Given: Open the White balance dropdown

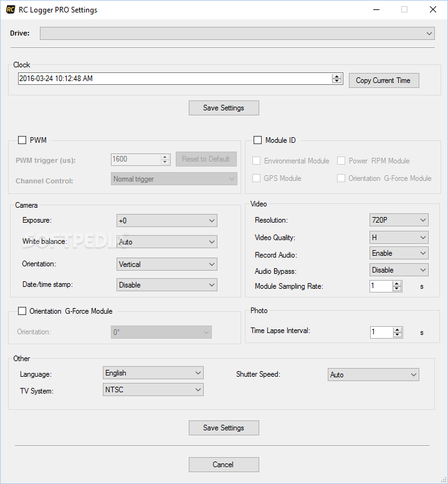Looking at the screenshot, I should pyautogui.click(x=167, y=242).
